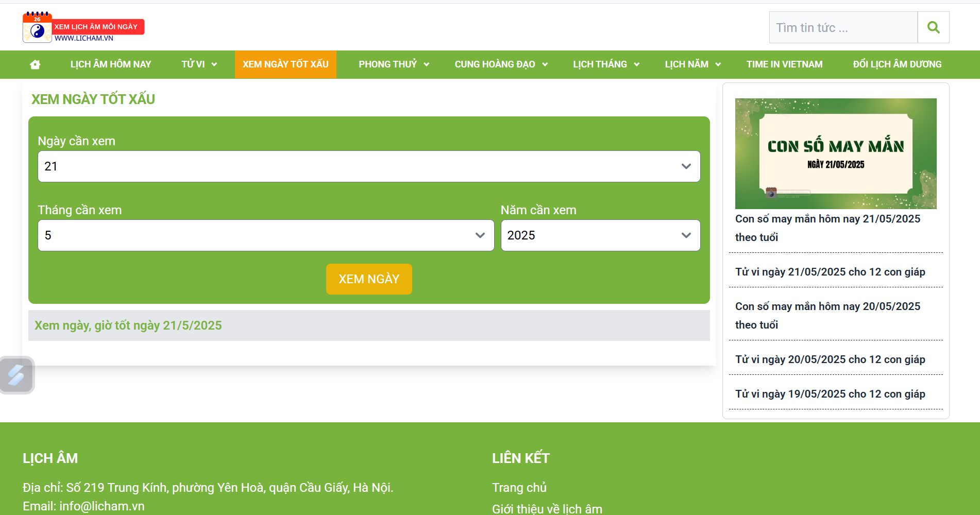
Task: Open Tử vi ngày 21/05/2025 article
Action: [830, 272]
